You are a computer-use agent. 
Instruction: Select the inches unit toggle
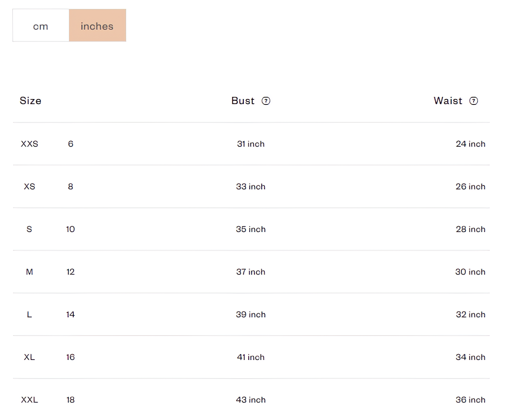[98, 25]
